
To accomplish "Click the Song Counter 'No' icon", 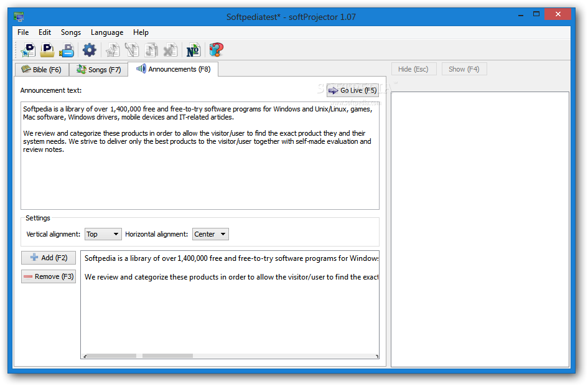I will click(193, 50).
